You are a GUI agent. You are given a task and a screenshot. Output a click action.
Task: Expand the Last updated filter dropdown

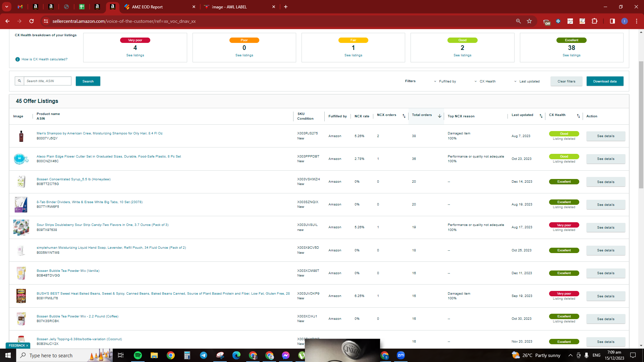pos(527,81)
